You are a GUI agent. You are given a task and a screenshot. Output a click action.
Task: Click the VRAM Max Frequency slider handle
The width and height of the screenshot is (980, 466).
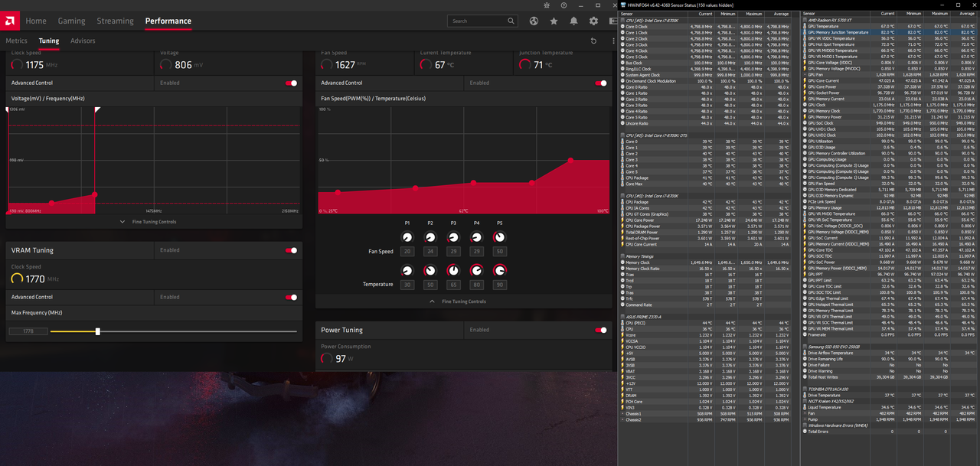97,331
